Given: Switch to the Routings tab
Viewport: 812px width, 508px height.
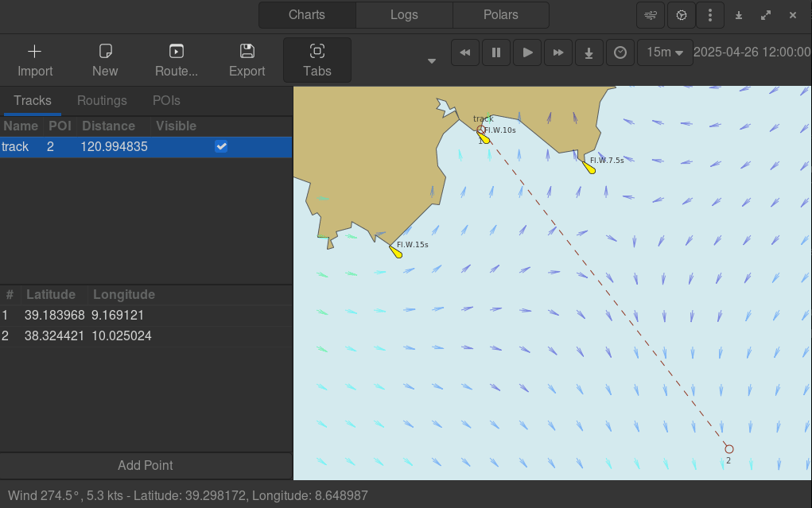Looking at the screenshot, I should (102, 101).
